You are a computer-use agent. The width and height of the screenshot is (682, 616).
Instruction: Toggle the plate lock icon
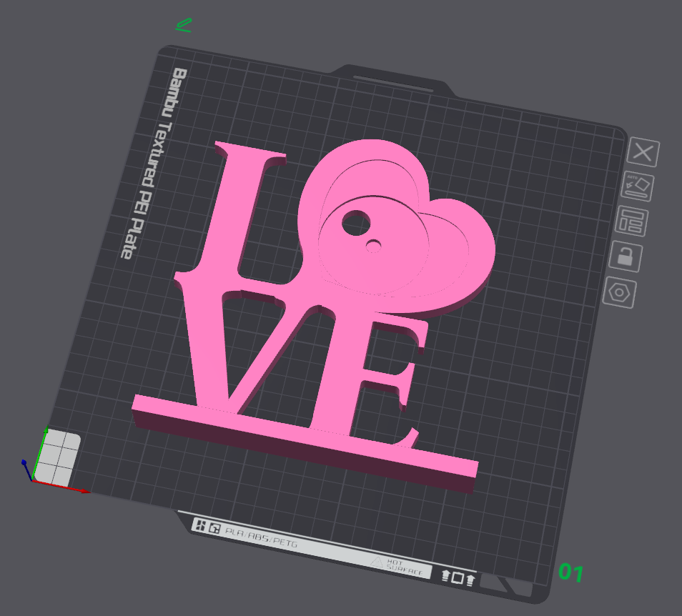tap(626, 256)
